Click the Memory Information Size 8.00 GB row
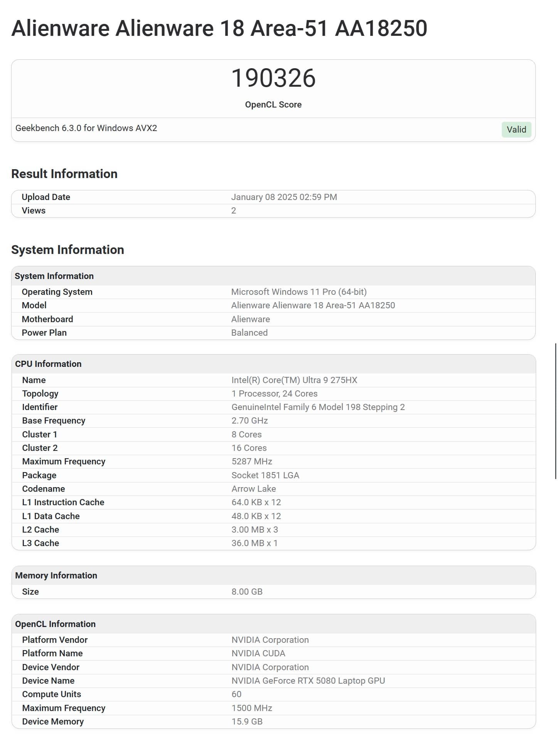Image resolution: width=560 pixels, height=743 pixels. [274, 592]
